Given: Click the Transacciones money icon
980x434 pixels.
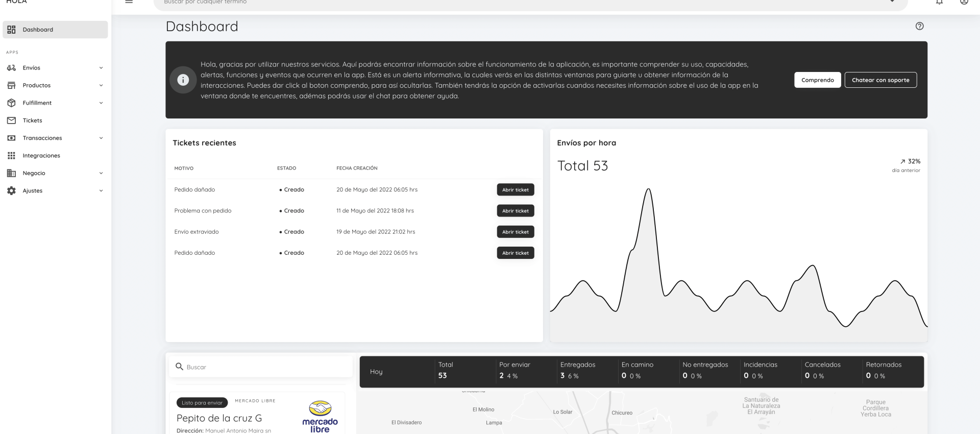Looking at the screenshot, I should (11, 138).
